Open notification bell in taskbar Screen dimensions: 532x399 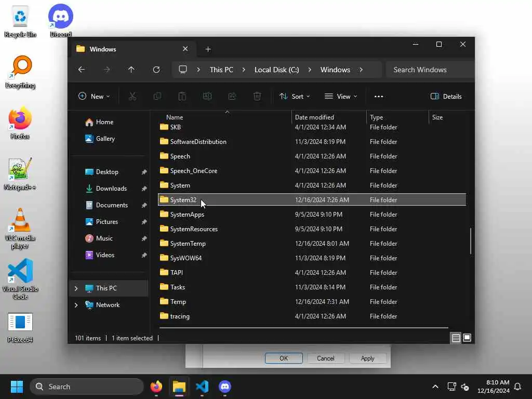click(517, 387)
